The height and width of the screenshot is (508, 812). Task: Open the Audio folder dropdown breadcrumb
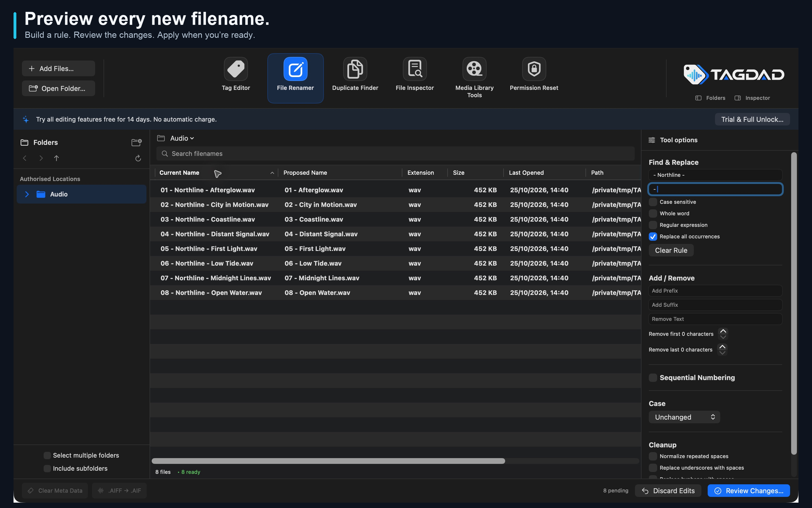(182, 138)
